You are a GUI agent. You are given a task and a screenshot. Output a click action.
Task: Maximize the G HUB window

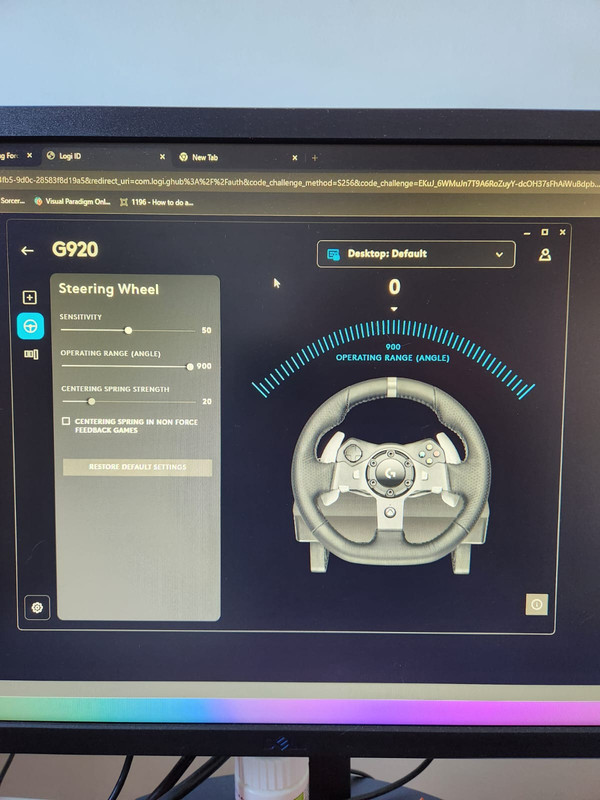(544, 232)
